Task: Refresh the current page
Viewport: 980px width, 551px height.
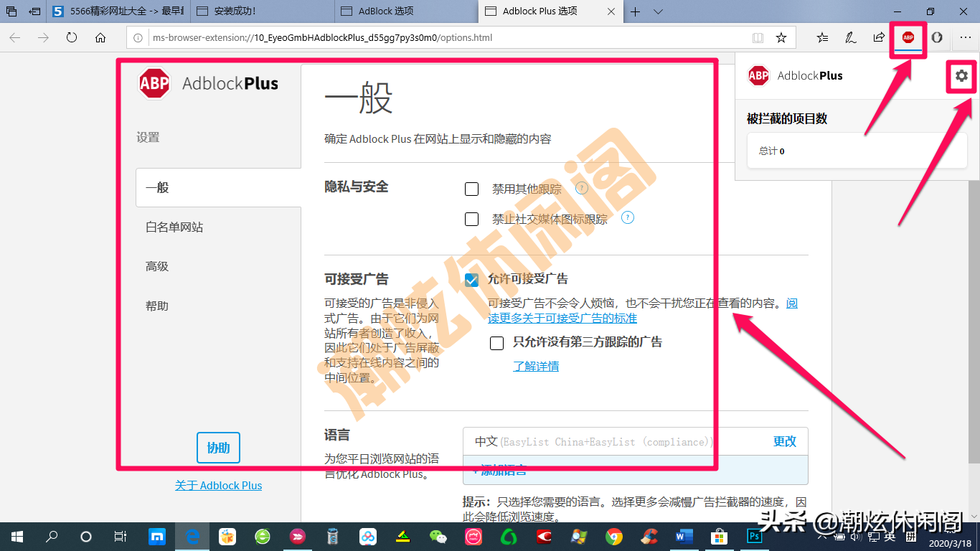Action: pyautogui.click(x=72, y=38)
